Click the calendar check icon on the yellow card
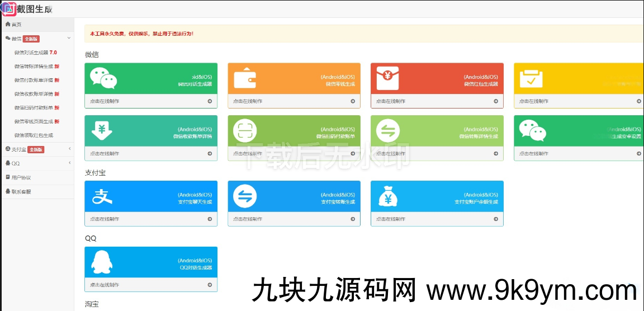The width and height of the screenshot is (644, 311). 531,79
